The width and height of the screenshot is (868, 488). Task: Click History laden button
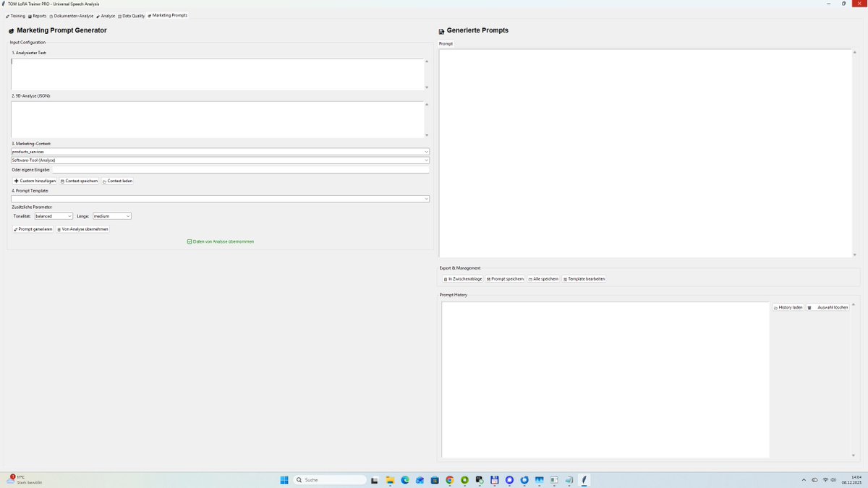click(788, 307)
